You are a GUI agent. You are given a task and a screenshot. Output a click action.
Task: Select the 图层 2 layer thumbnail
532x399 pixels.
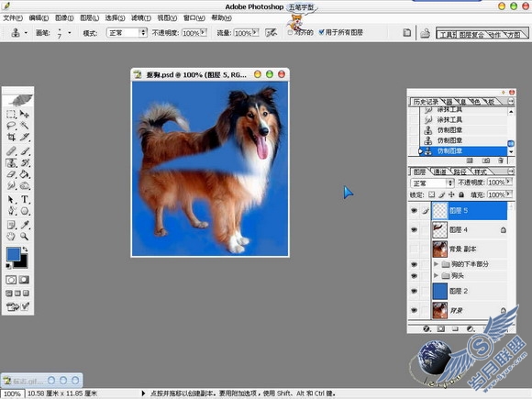pos(440,291)
